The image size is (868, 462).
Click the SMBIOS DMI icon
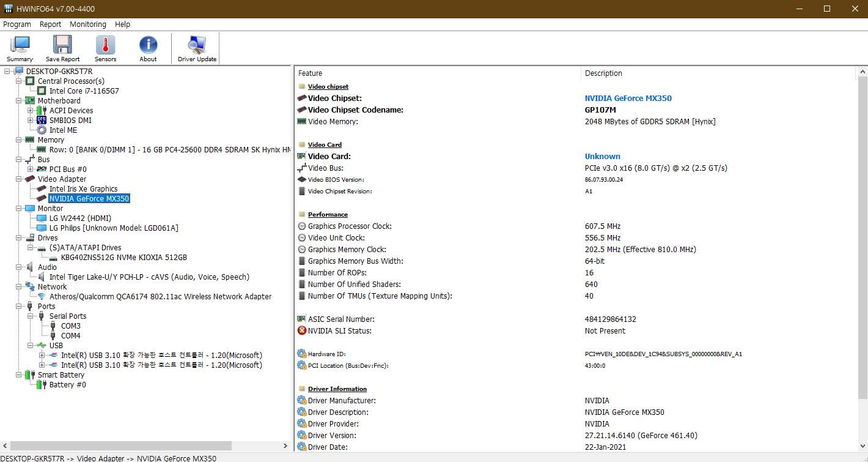pyautogui.click(x=42, y=120)
